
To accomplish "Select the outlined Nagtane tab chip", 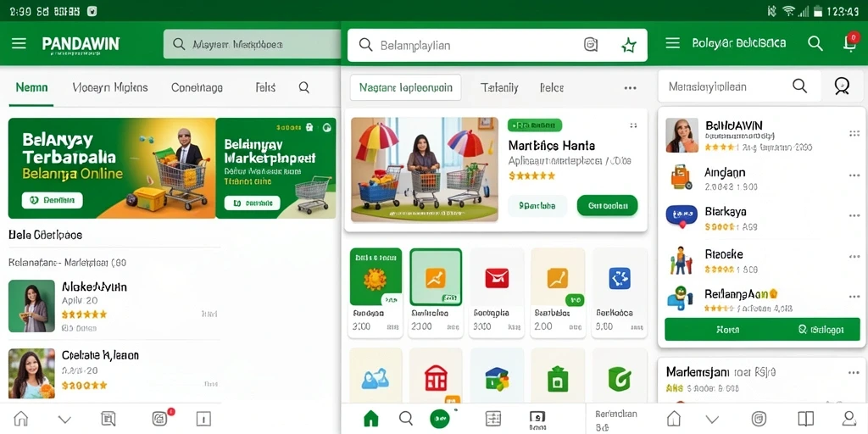I will [x=406, y=87].
